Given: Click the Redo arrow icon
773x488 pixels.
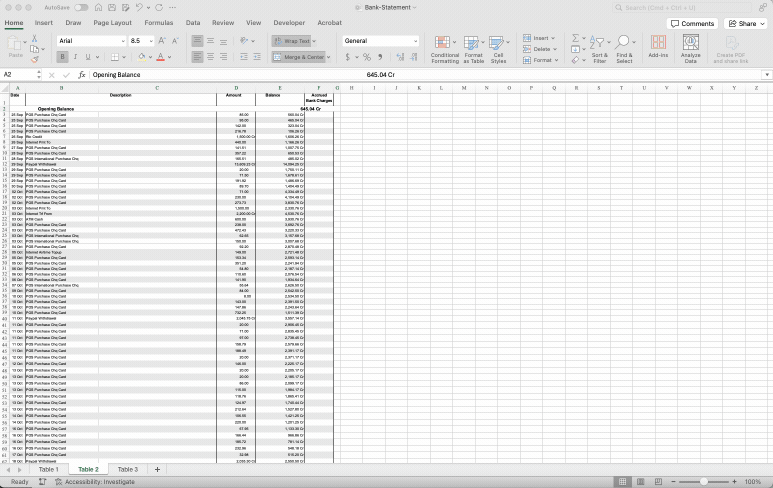Looking at the screenshot, I should coord(159,7).
